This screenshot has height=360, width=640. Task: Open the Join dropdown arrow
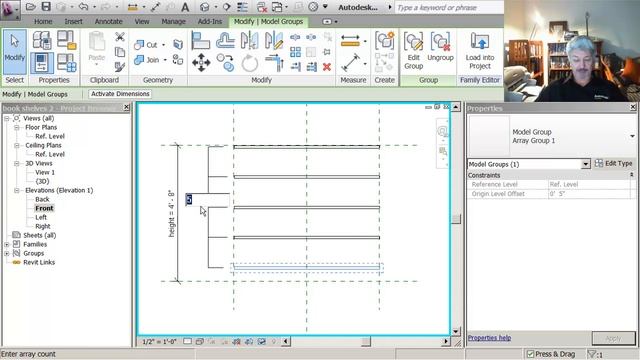point(165,60)
